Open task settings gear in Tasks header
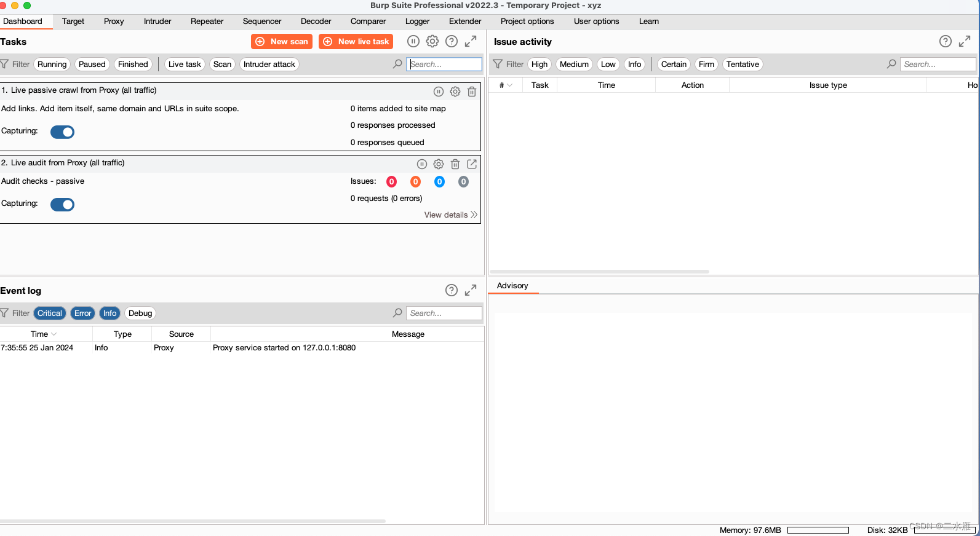 tap(432, 41)
